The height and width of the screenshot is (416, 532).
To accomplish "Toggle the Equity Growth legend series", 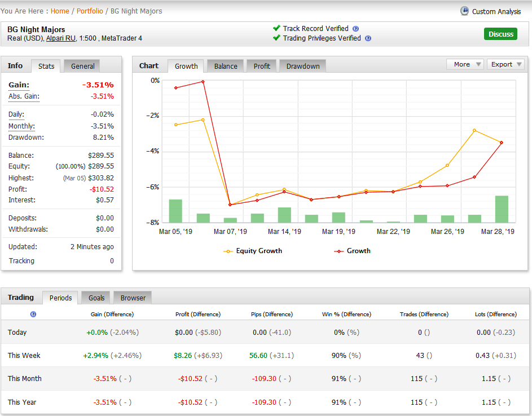I will point(253,251).
